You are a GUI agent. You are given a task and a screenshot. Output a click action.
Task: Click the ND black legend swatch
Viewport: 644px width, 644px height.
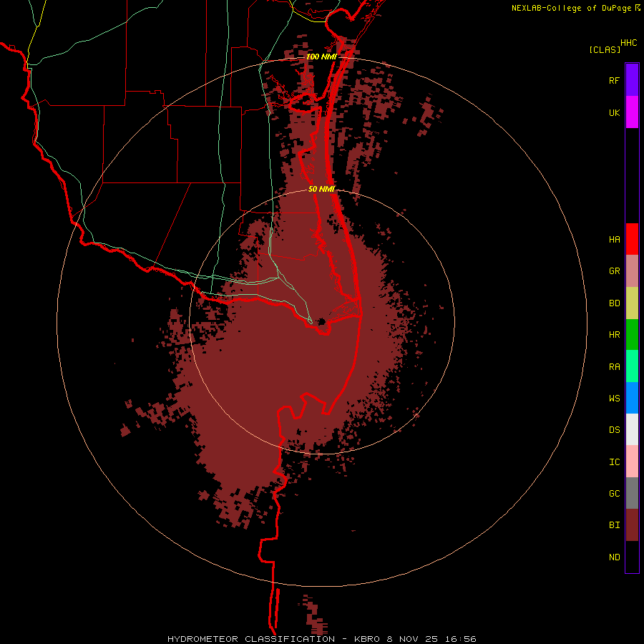coord(632,557)
